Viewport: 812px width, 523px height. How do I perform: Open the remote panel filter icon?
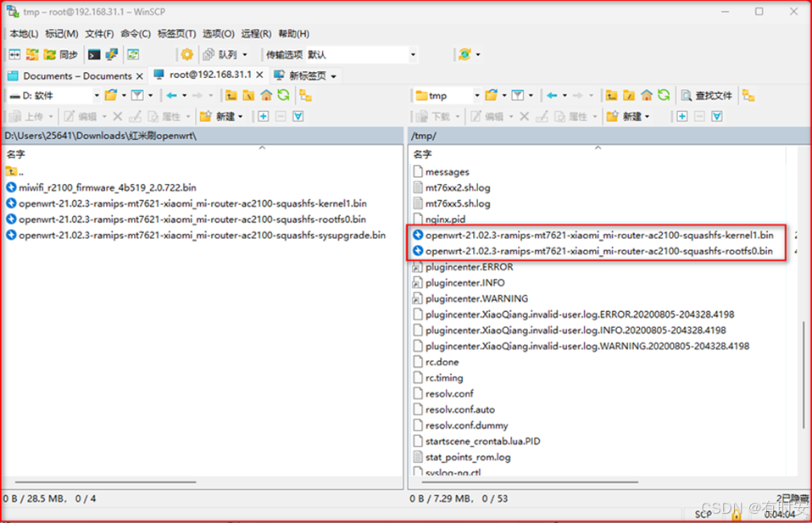pos(518,96)
